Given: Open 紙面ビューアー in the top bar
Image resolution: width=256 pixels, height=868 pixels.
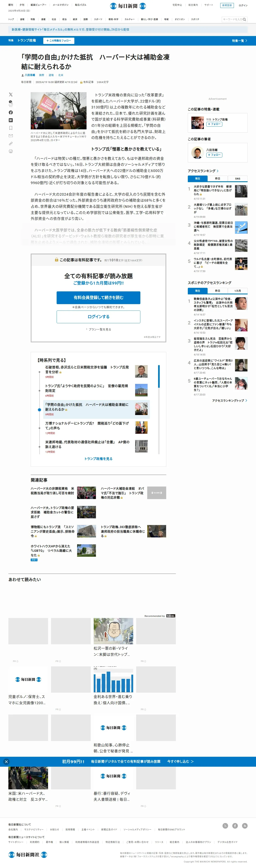Looking at the screenshot, I should (38, 5).
